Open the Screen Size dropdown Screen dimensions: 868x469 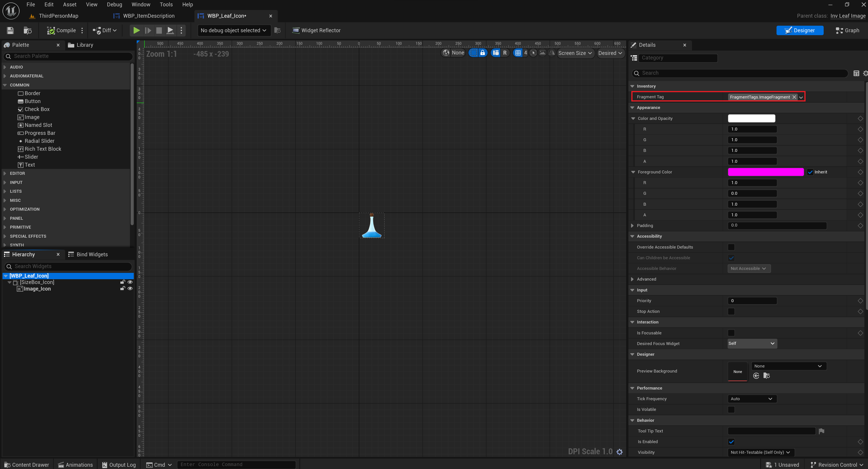(575, 53)
